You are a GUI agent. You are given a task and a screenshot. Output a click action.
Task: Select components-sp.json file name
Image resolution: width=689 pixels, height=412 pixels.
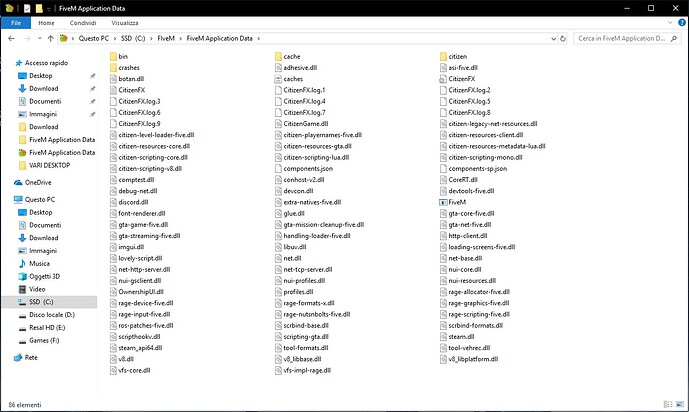(478, 169)
